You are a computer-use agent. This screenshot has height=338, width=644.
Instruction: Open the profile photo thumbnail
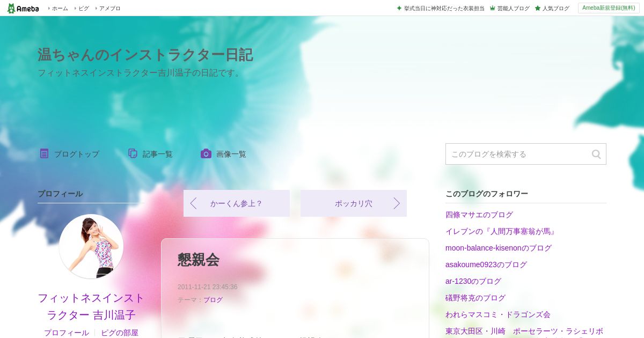(91, 246)
